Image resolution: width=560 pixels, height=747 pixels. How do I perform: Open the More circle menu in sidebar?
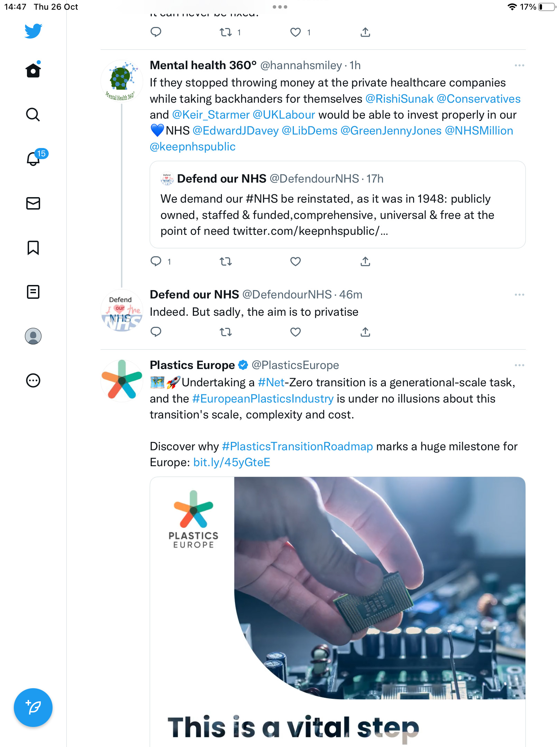pyautogui.click(x=33, y=380)
